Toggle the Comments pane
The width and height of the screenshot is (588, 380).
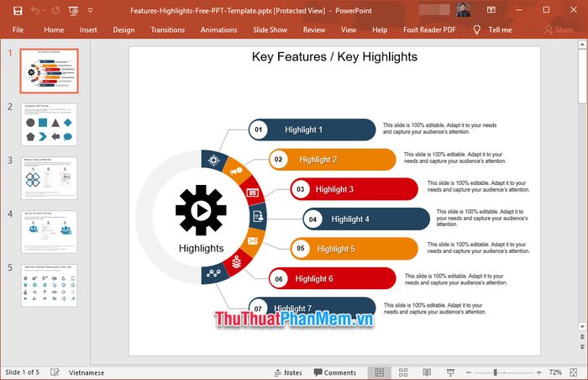pyautogui.click(x=334, y=372)
